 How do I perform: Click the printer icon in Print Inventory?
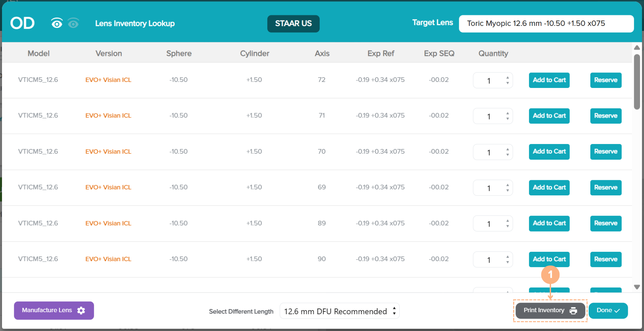coord(573,311)
